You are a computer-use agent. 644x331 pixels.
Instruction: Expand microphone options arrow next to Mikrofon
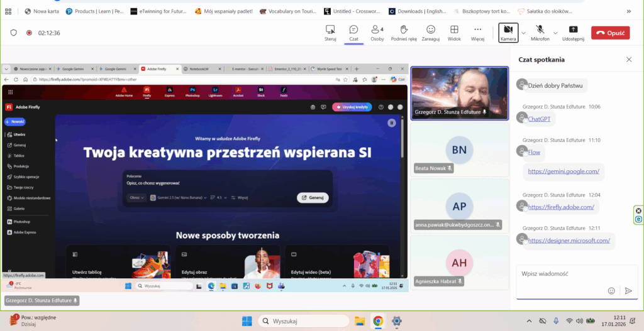coord(555,33)
